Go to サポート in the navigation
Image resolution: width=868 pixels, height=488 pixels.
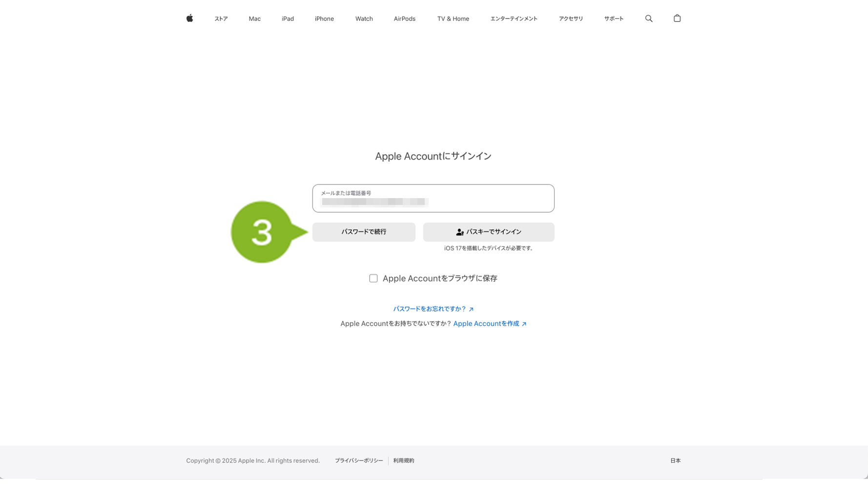(x=614, y=19)
